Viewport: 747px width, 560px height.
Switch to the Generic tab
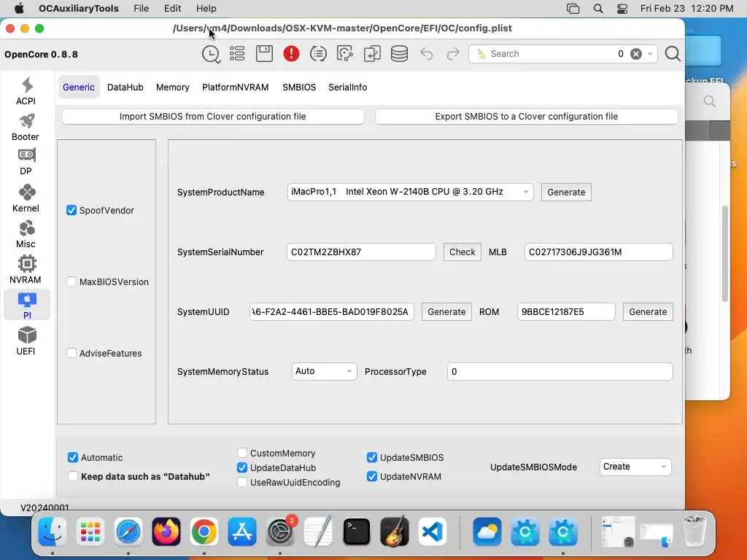pyautogui.click(x=79, y=87)
